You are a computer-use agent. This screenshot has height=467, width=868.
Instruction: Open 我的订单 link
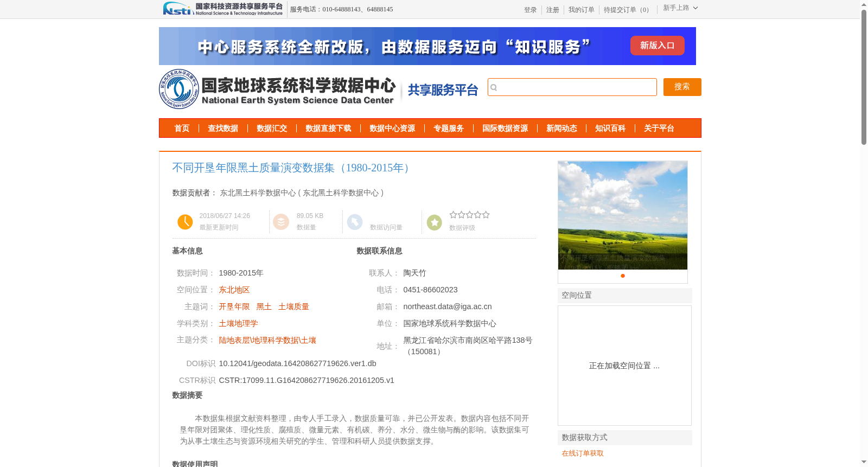coord(582,10)
